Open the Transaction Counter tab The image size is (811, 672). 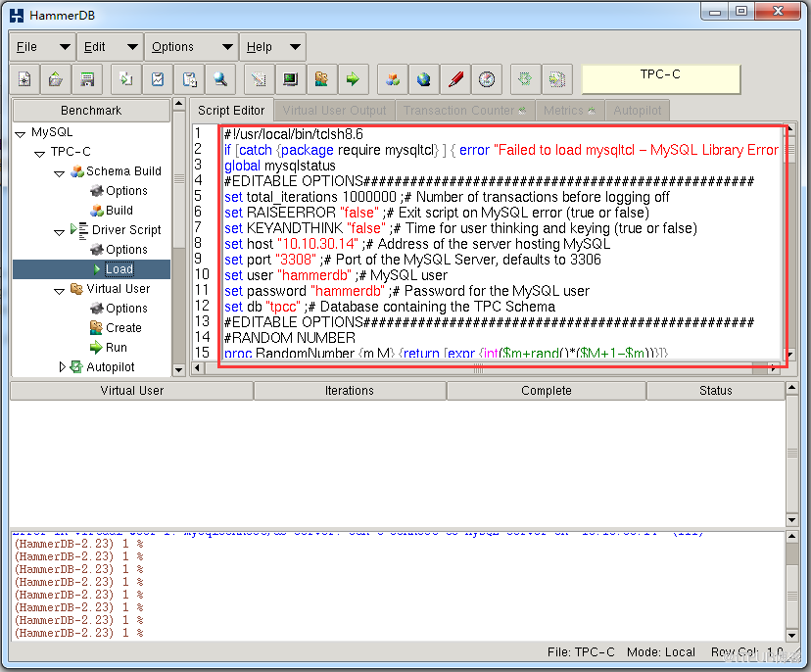tap(464, 110)
